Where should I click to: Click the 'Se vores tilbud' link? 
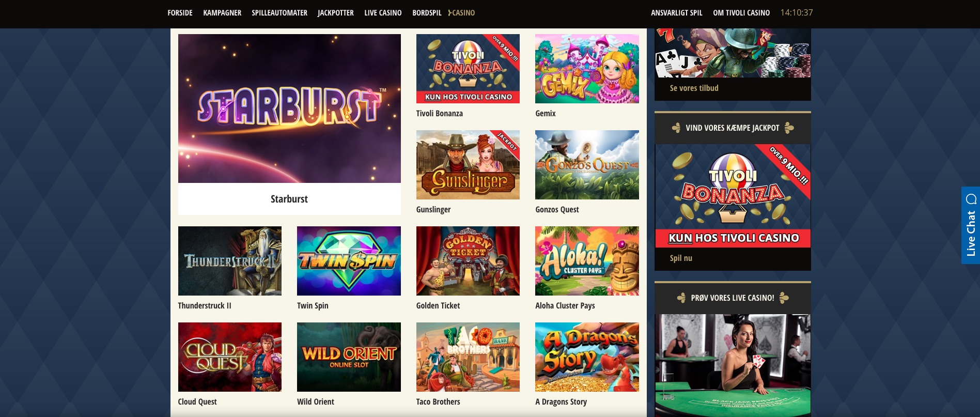694,88
